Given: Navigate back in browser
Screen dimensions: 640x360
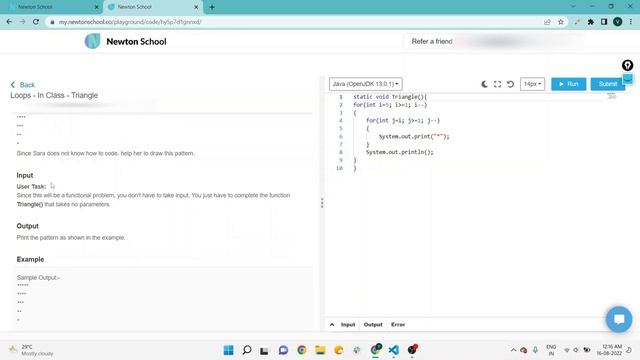Looking at the screenshot, I should (x=9, y=22).
